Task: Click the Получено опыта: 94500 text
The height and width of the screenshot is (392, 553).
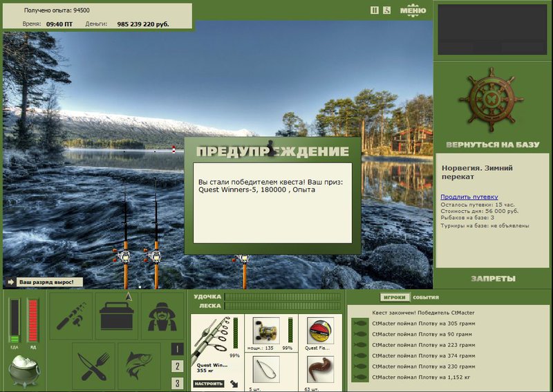Action: point(57,10)
